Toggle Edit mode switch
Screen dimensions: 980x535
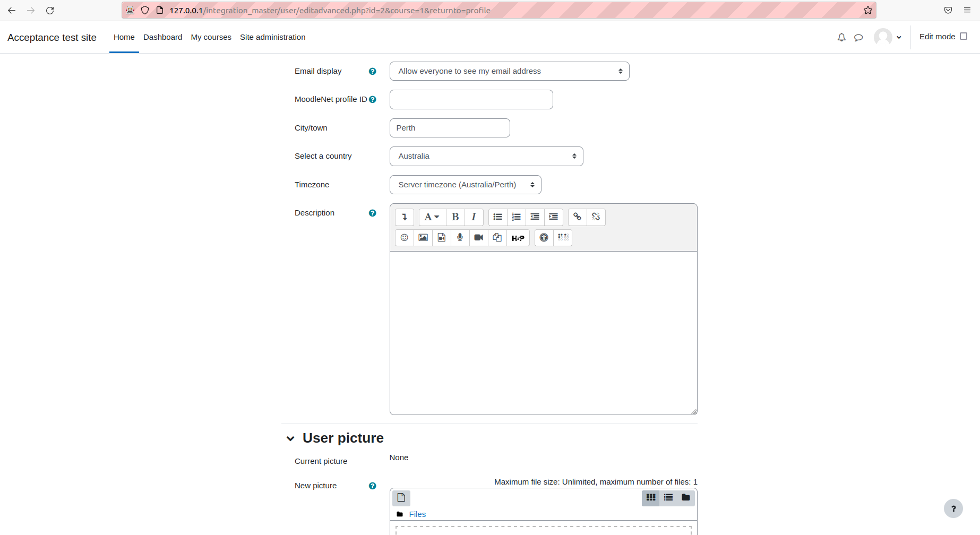pyautogui.click(x=964, y=37)
